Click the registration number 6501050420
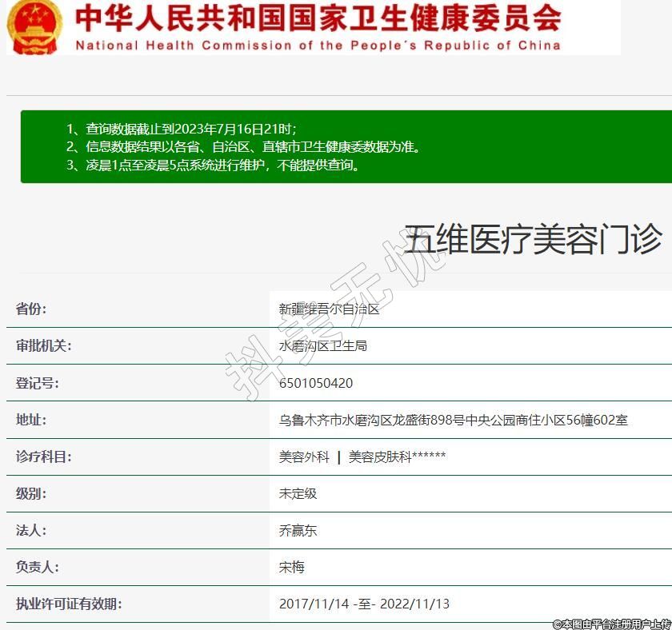Screen dimensions: 672x630 point(315,383)
